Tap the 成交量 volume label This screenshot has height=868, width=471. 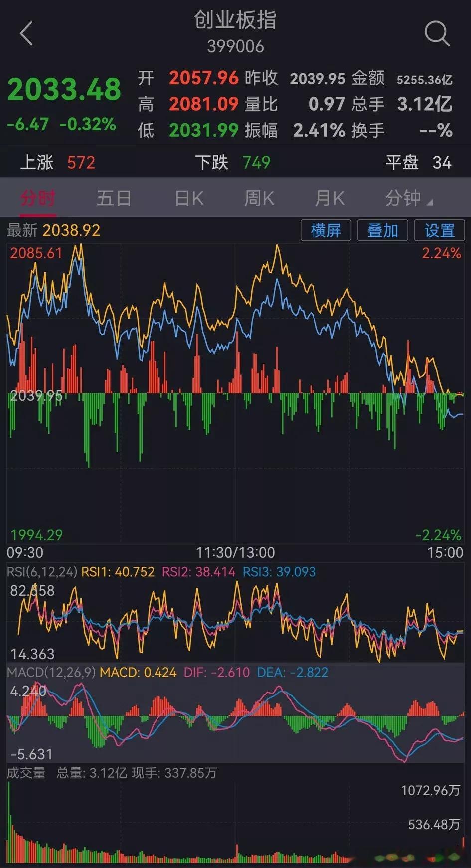tap(26, 773)
